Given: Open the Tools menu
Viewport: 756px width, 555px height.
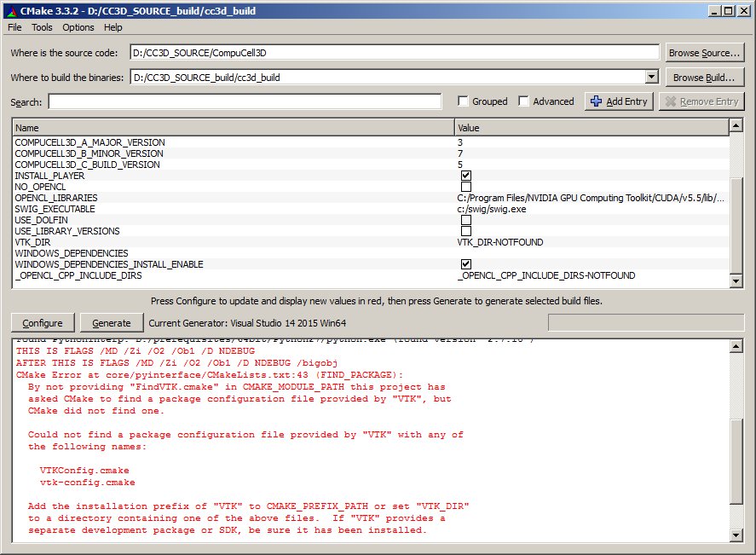Looking at the screenshot, I should (42, 27).
